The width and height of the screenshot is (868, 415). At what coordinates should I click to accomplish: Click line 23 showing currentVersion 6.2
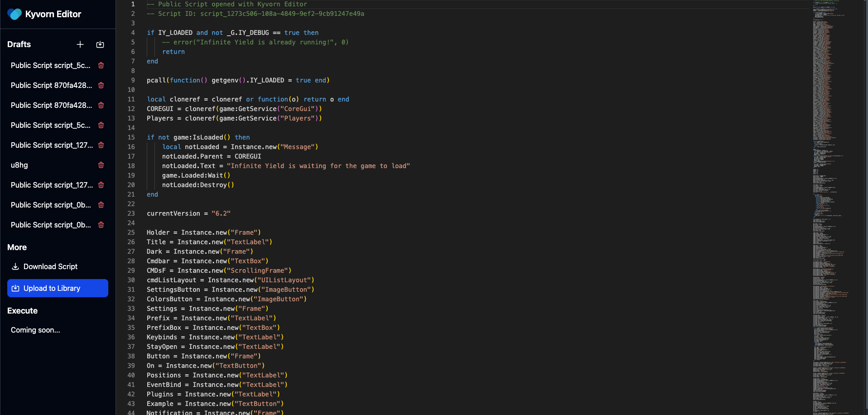click(188, 213)
